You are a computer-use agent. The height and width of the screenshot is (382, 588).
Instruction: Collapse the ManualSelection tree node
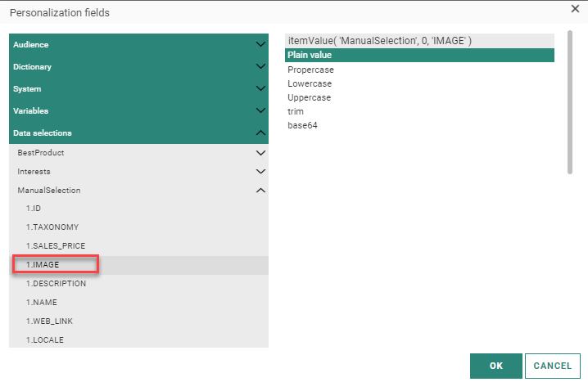click(260, 191)
